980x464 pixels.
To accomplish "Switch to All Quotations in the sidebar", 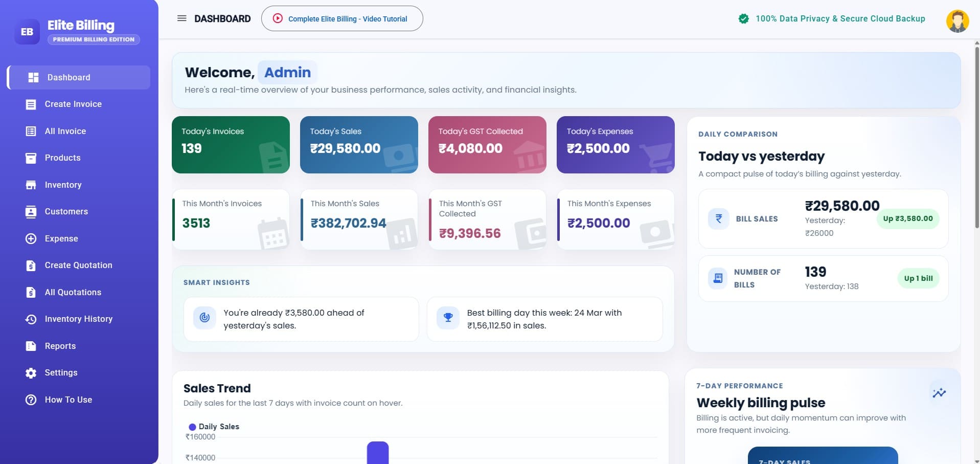I will coord(31,292).
